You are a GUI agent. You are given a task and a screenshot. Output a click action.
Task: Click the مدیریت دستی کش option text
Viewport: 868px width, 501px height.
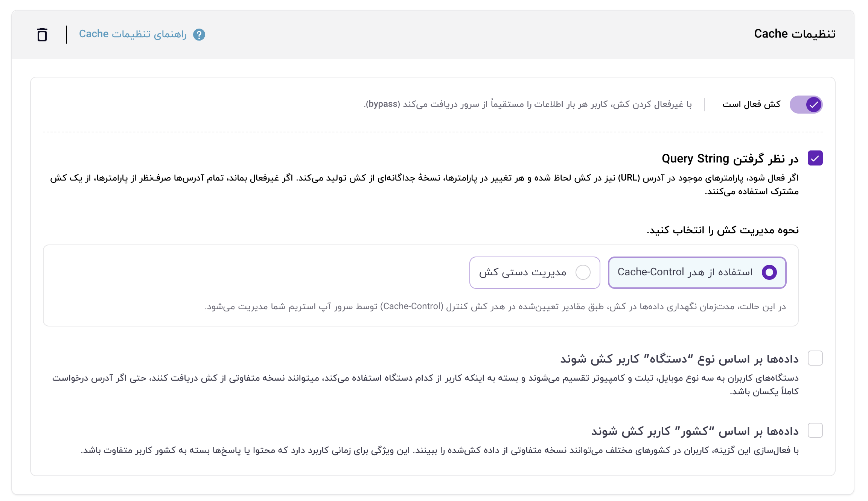click(x=522, y=272)
